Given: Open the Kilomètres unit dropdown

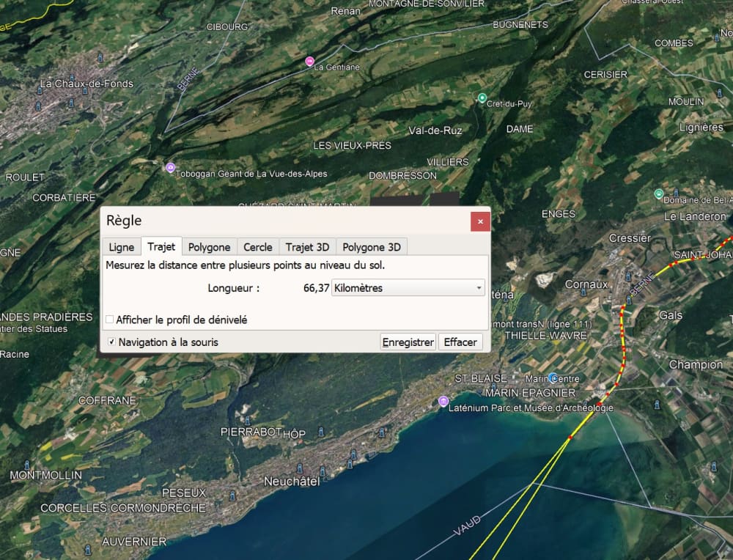Looking at the screenshot, I should (408, 287).
